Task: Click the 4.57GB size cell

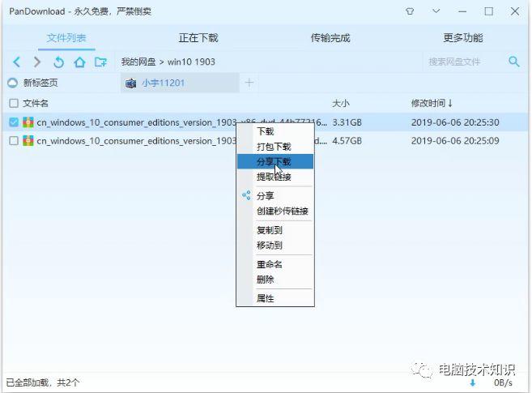Action: (347, 140)
